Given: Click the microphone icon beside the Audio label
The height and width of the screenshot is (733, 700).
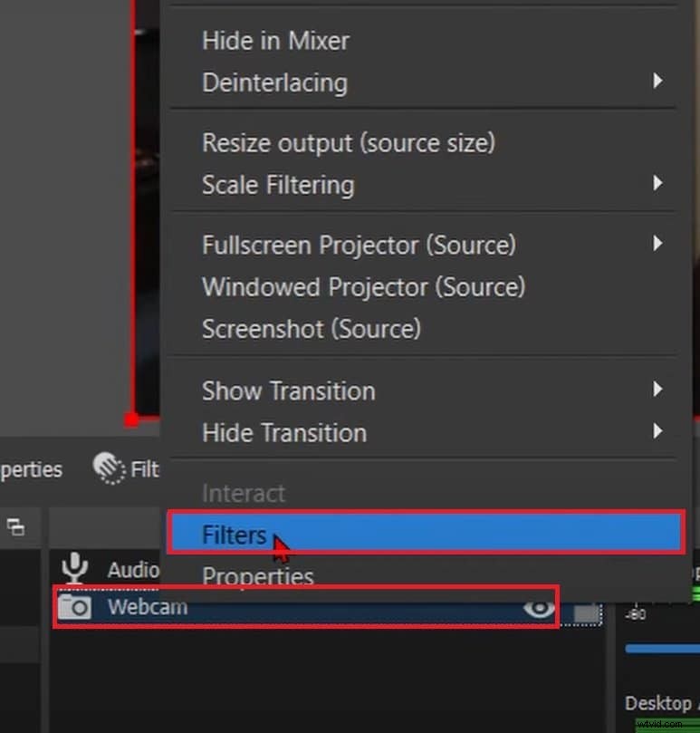Looking at the screenshot, I should (x=74, y=570).
